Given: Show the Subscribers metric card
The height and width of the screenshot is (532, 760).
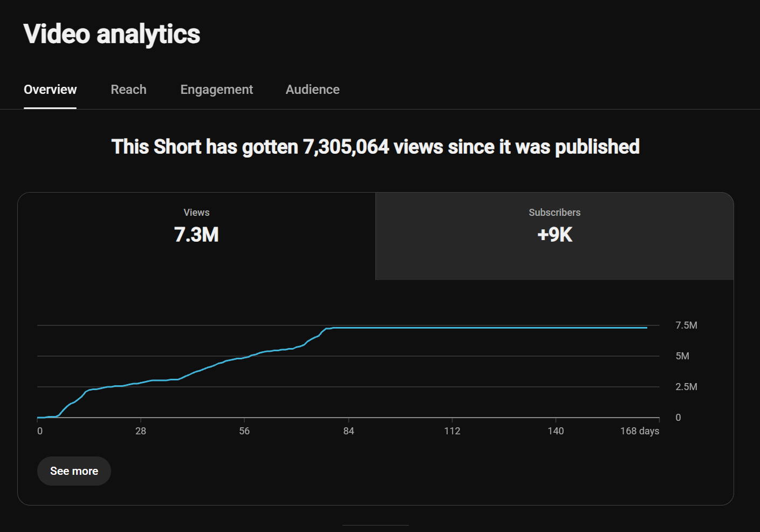Looking at the screenshot, I should point(554,236).
